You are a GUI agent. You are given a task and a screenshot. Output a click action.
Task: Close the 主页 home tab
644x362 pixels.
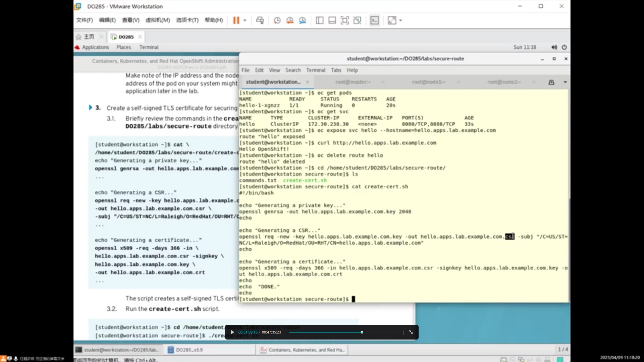[x=101, y=37]
